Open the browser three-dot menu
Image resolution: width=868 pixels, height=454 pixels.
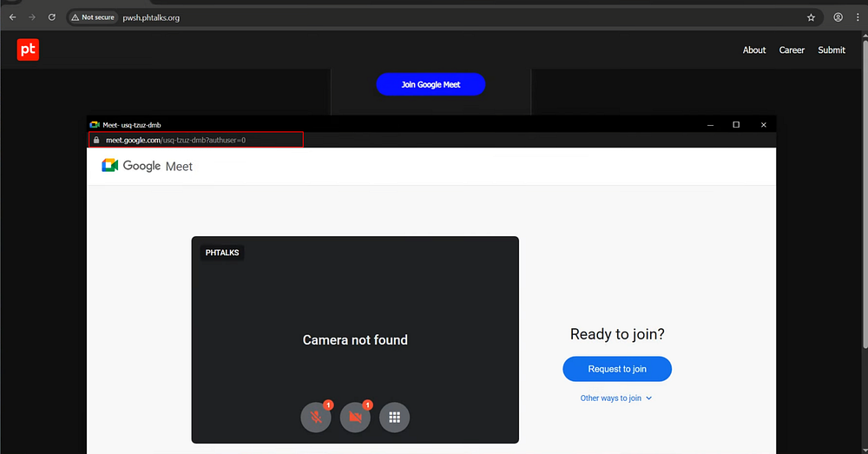(x=858, y=17)
